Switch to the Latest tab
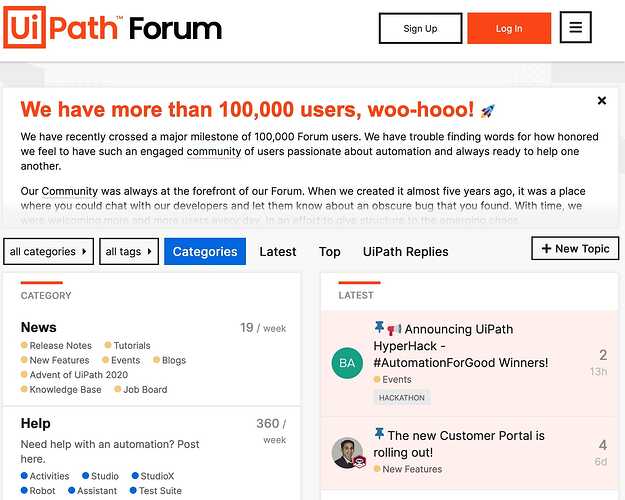The image size is (625, 500). 278,252
